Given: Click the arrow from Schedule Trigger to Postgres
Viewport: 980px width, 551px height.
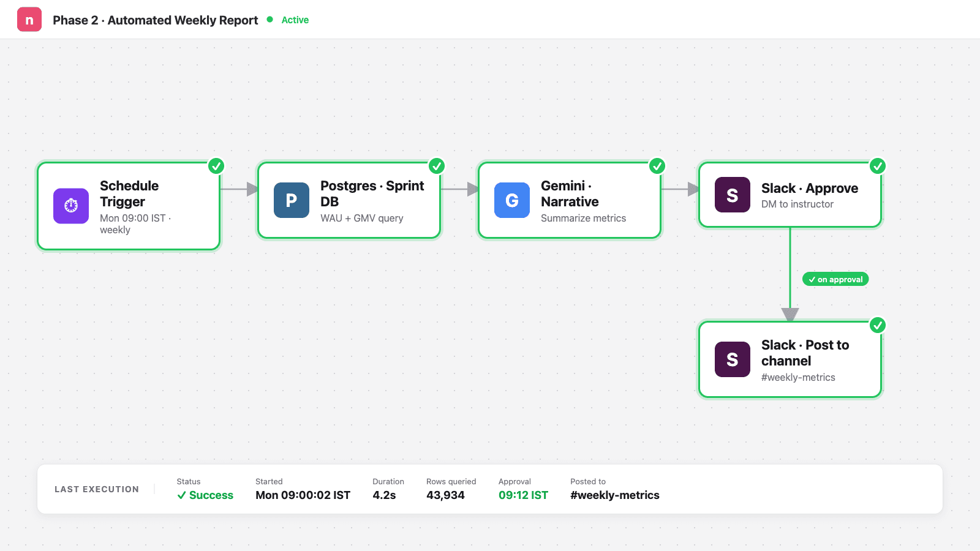Looking at the screenshot, I should point(239,189).
